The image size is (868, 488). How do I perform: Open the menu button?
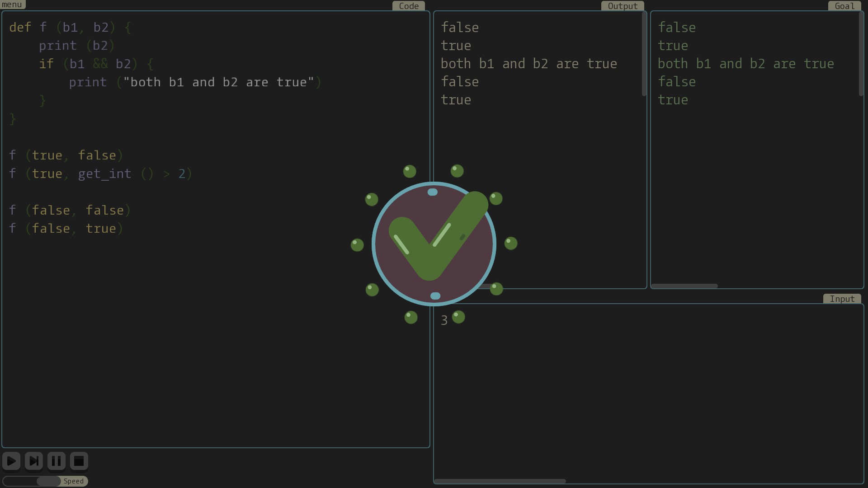point(12,5)
